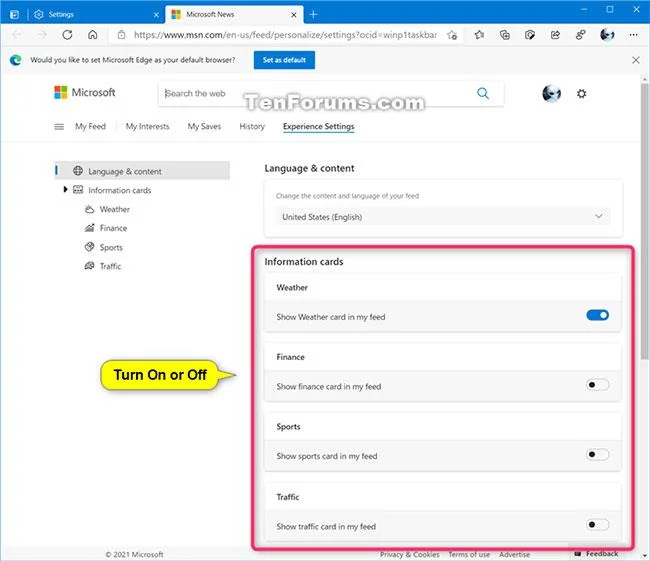Open the Favorites list icon
The width and height of the screenshot is (650, 561).
[479, 35]
